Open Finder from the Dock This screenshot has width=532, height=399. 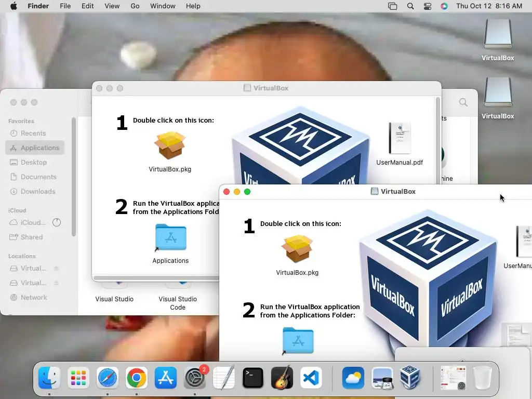tap(49, 378)
